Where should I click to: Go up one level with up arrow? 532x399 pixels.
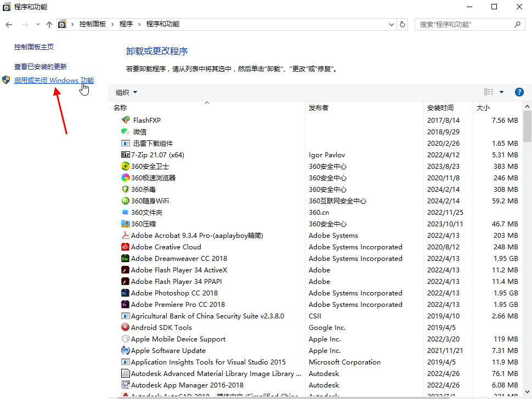pos(49,25)
